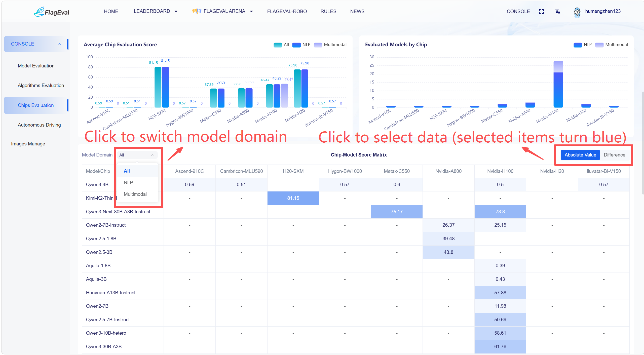The image size is (644, 355).
Task: Toggle NLP legend in Average Chip Score chart
Action: (x=301, y=45)
